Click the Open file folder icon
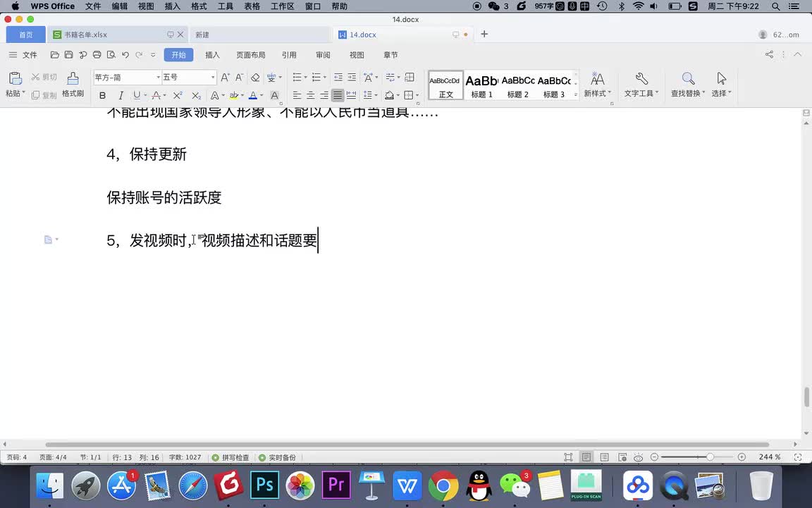The height and width of the screenshot is (508, 812). tap(54, 55)
